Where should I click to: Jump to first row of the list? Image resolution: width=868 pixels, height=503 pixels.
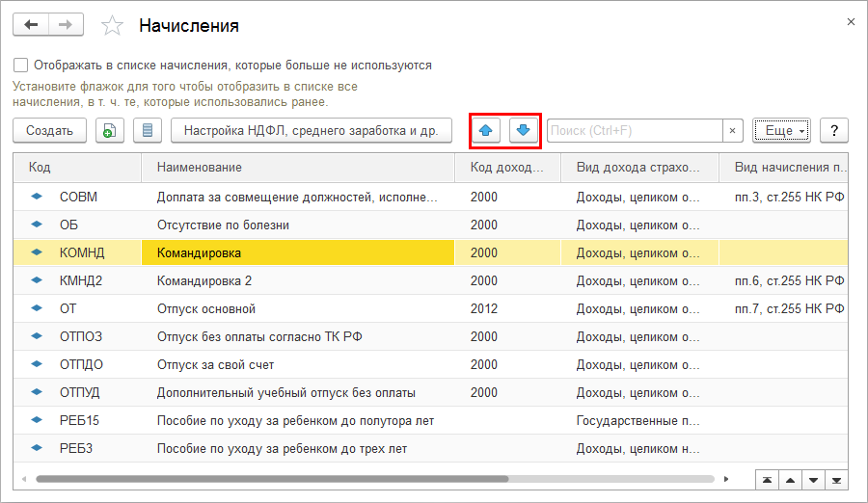pos(766,479)
